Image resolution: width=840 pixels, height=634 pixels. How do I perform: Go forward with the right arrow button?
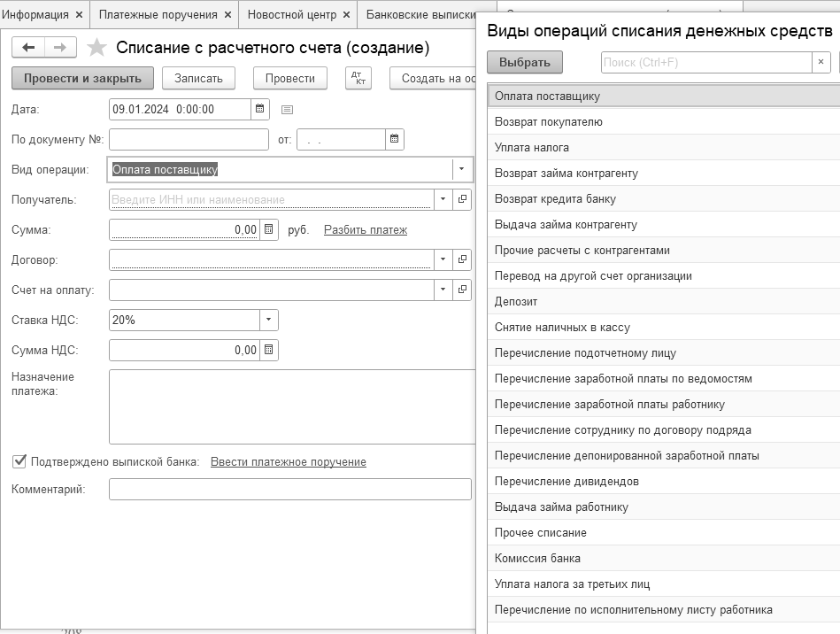(60, 48)
